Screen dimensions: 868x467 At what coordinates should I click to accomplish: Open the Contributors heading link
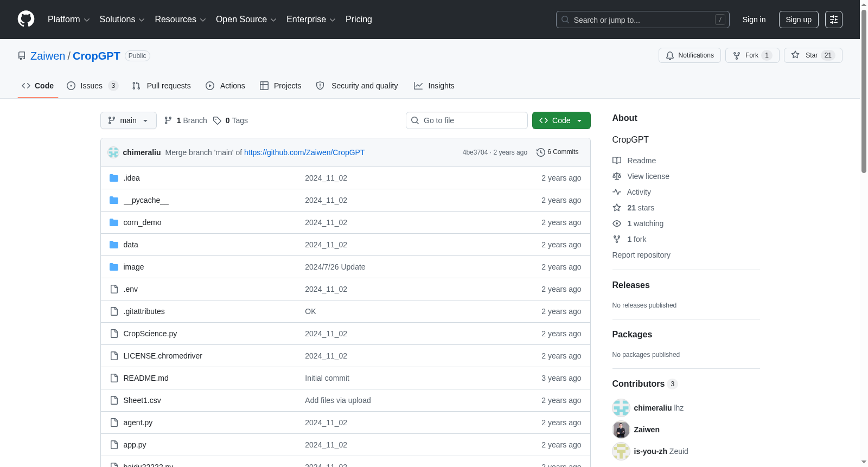(644, 383)
